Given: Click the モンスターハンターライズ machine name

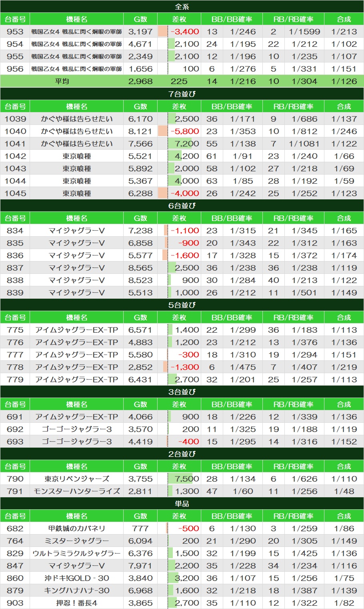Looking at the screenshot, I should pos(77,491).
